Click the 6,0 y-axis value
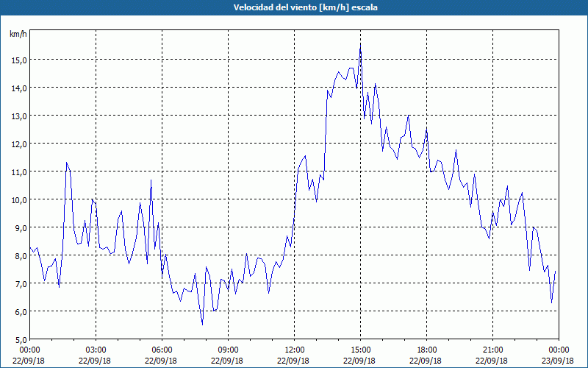Image resolution: width=588 pixels, height=368 pixels. pyautogui.click(x=21, y=311)
